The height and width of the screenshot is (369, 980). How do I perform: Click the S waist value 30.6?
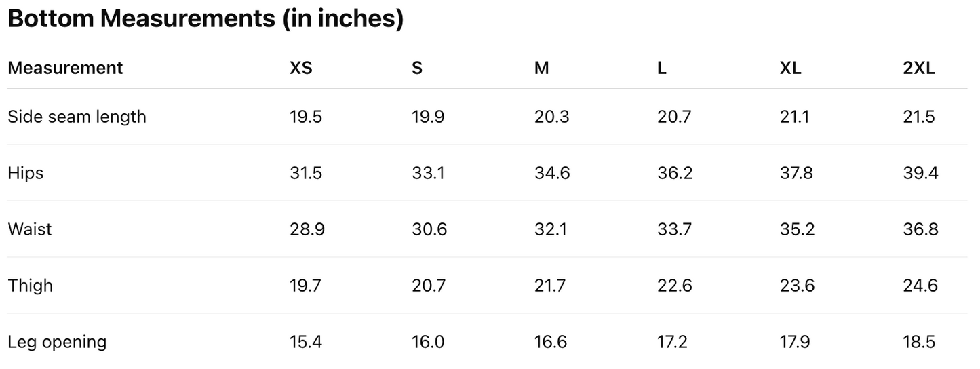click(x=429, y=229)
